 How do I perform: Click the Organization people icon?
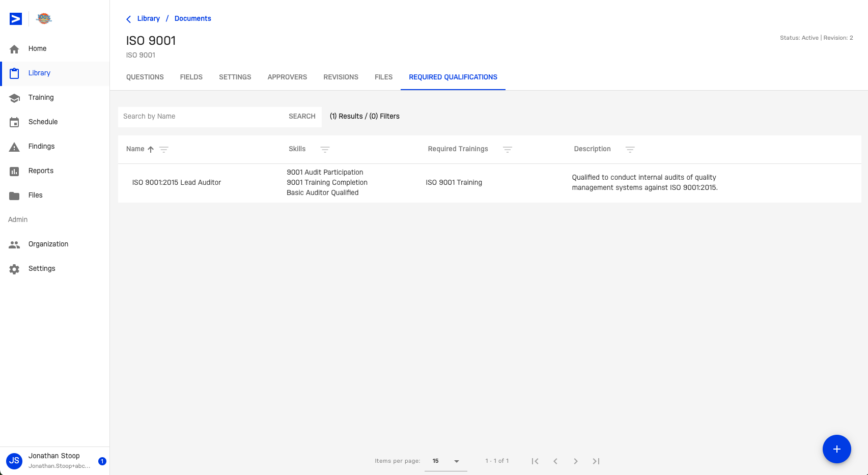click(x=14, y=244)
